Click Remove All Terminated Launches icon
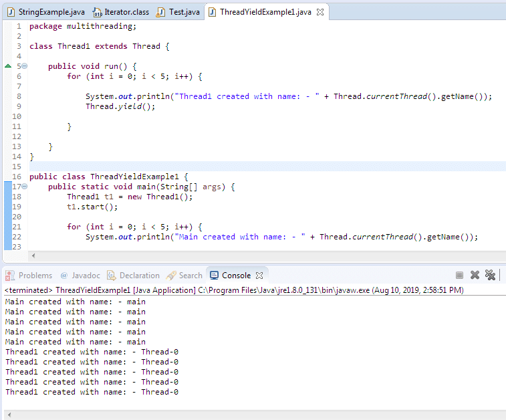The height and width of the screenshot is (420, 506). point(491,275)
